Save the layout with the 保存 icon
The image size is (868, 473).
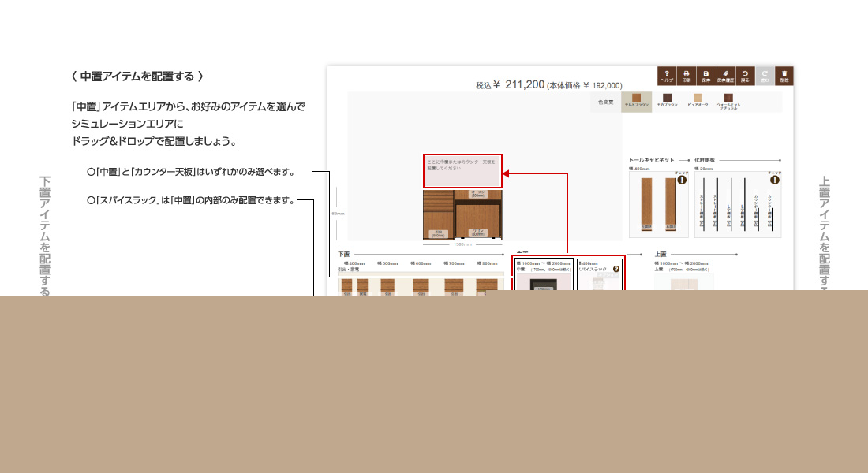(x=706, y=75)
